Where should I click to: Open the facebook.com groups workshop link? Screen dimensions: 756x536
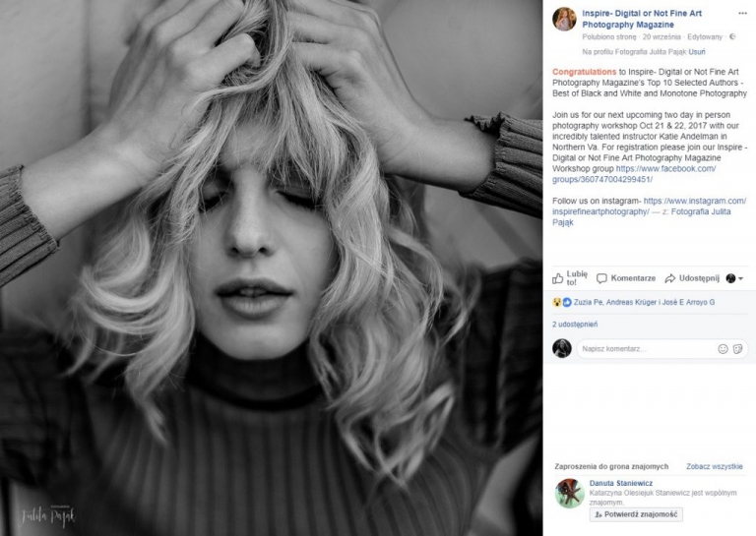(x=634, y=174)
